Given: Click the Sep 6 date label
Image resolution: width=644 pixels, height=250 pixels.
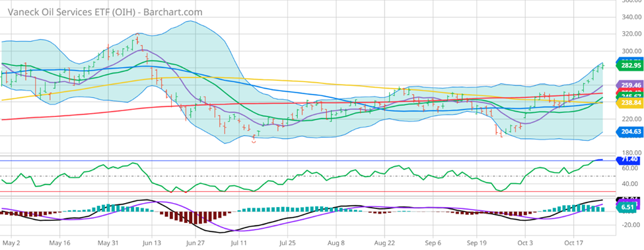Looking at the screenshot, I should [433, 242].
